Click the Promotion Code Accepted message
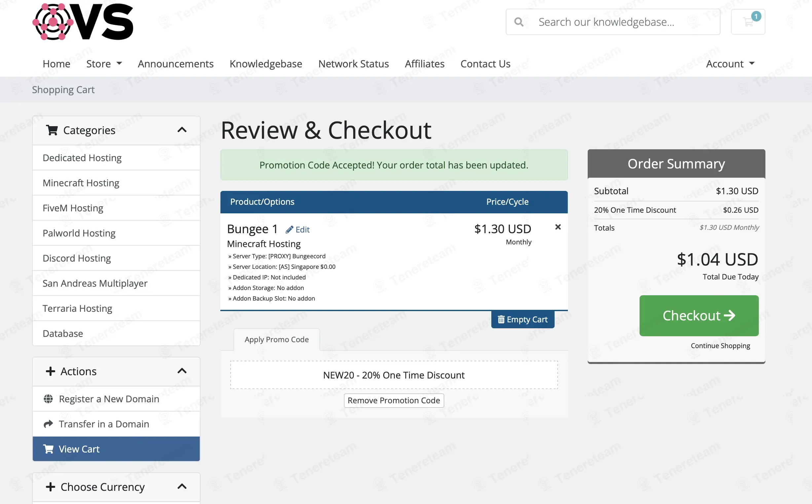812x504 pixels. point(394,165)
